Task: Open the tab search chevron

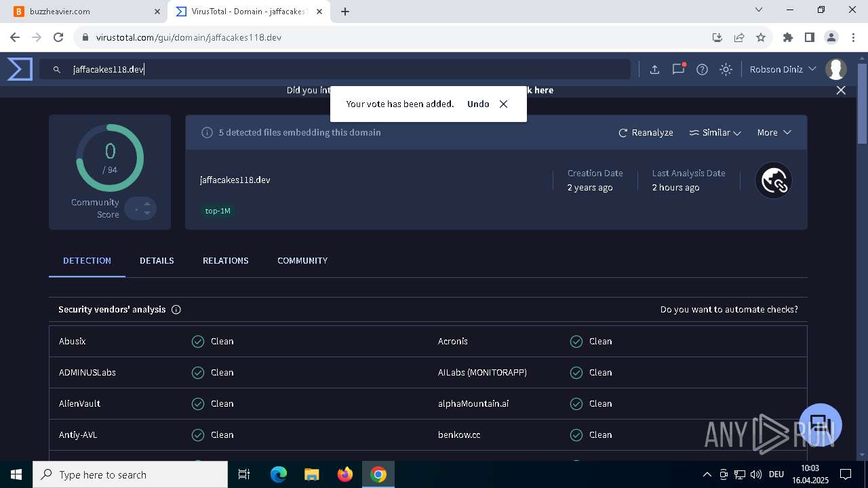Action: (x=759, y=10)
